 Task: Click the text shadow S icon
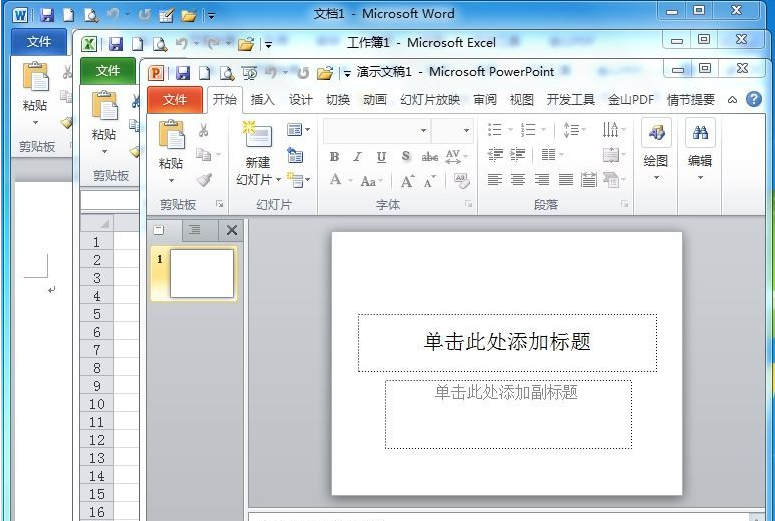click(x=406, y=156)
